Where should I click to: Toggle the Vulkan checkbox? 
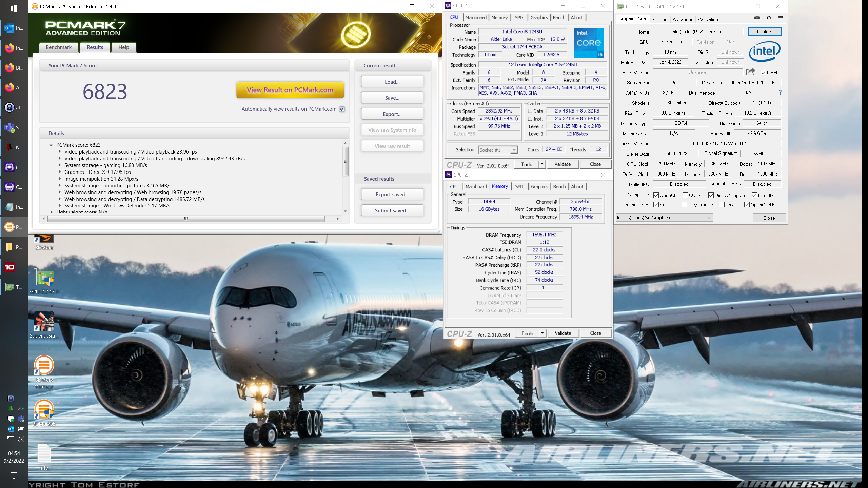coord(656,205)
